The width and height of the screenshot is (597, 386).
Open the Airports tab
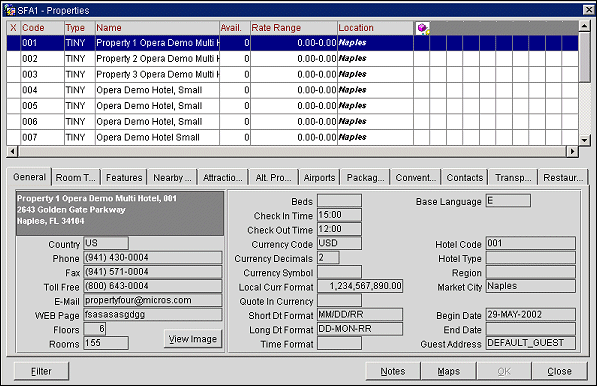click(319, 178)
